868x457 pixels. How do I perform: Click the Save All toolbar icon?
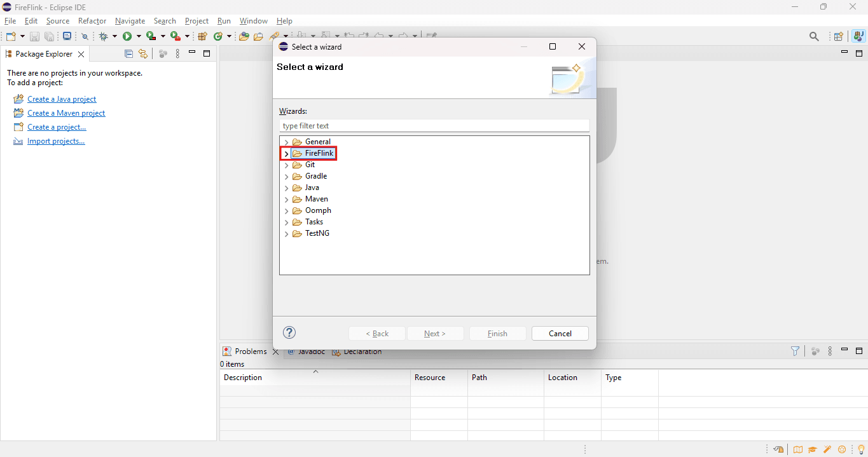pos(49,37)
